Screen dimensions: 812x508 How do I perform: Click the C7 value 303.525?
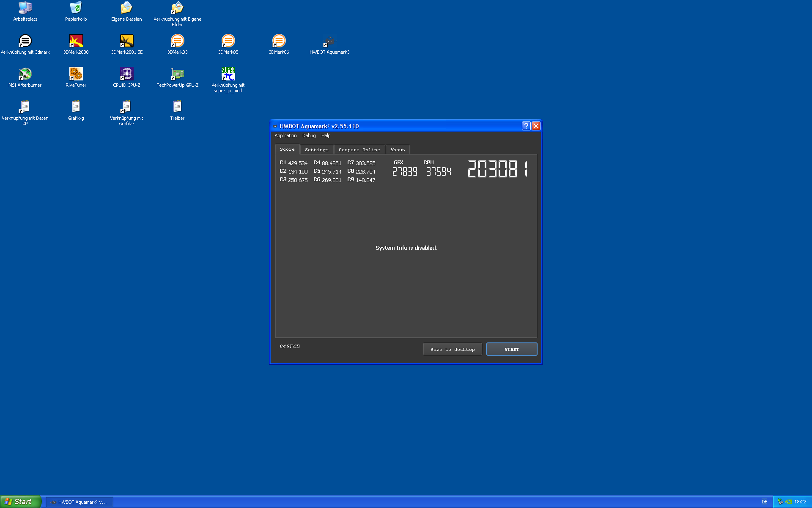365,163
